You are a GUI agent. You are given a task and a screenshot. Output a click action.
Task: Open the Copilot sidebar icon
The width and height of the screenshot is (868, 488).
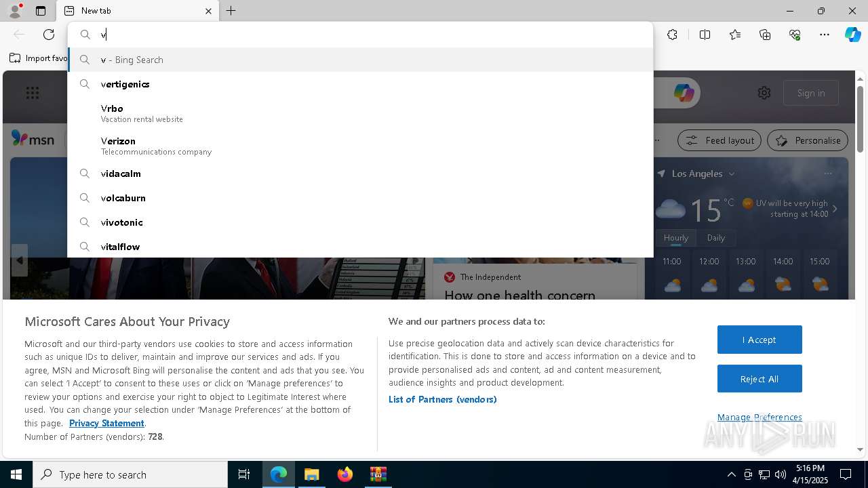[852, 35]
